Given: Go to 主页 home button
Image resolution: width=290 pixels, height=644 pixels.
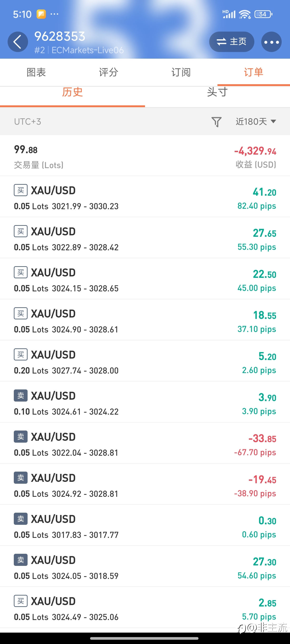Looking at the screenshot, I should click(x=232, y=42).
